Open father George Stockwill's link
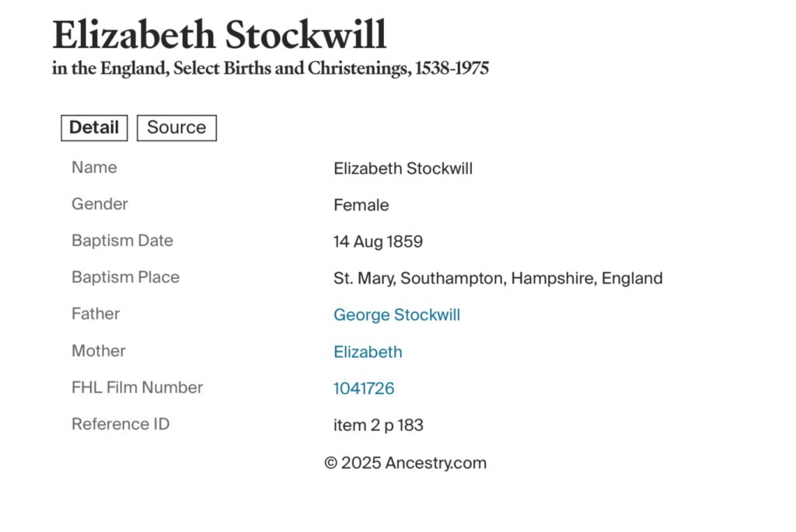Image resolution: width=796 pixels, height=532 pixels. click(x=396, y=315)
